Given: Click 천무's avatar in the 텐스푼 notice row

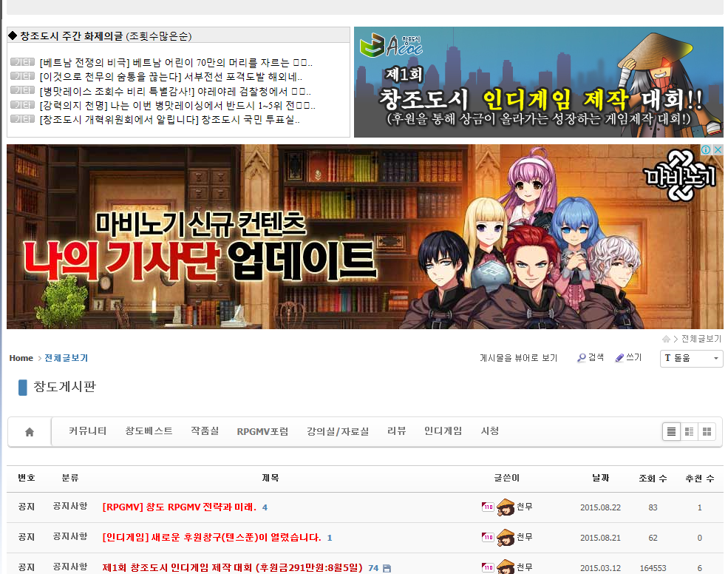Looking at the screenshot, I should (506, 537).
